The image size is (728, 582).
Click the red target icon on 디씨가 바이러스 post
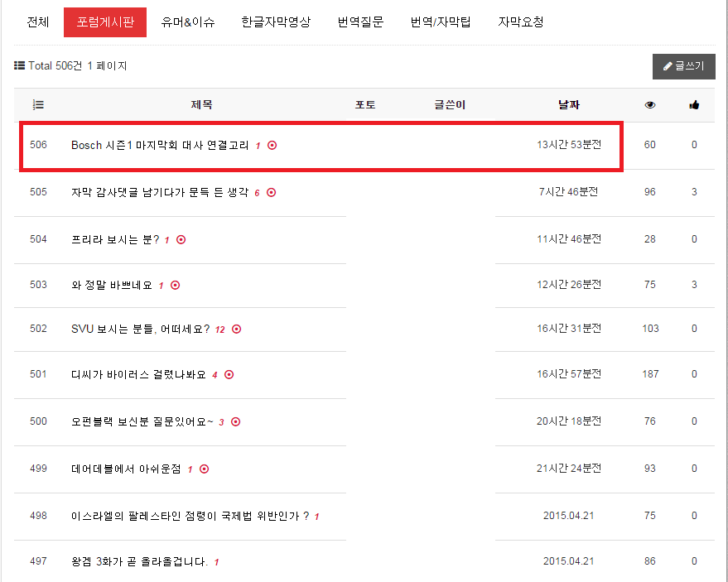229,374
